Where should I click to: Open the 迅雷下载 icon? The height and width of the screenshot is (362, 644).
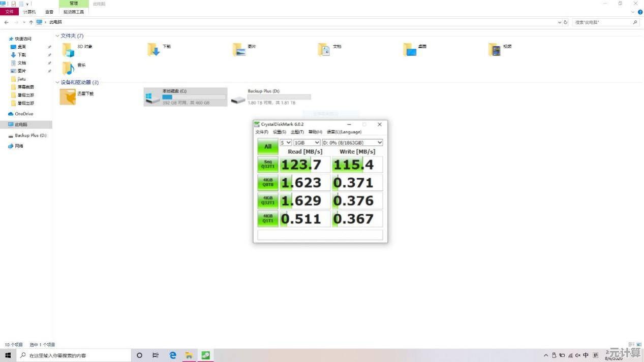[68, 96]
